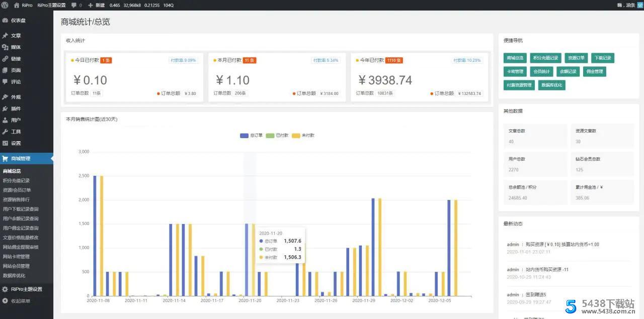Click the comments bubble in admin bar

(74, 5)
